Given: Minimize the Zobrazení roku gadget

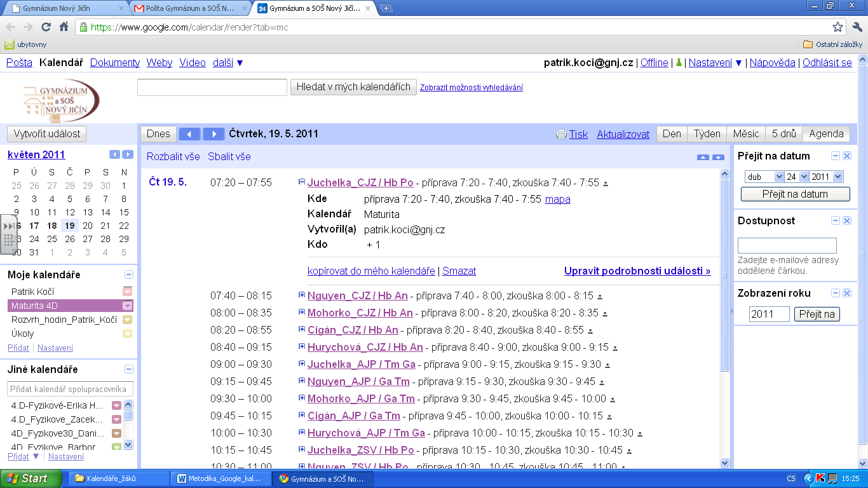Looking at the screenshot, I should point(836,293).
